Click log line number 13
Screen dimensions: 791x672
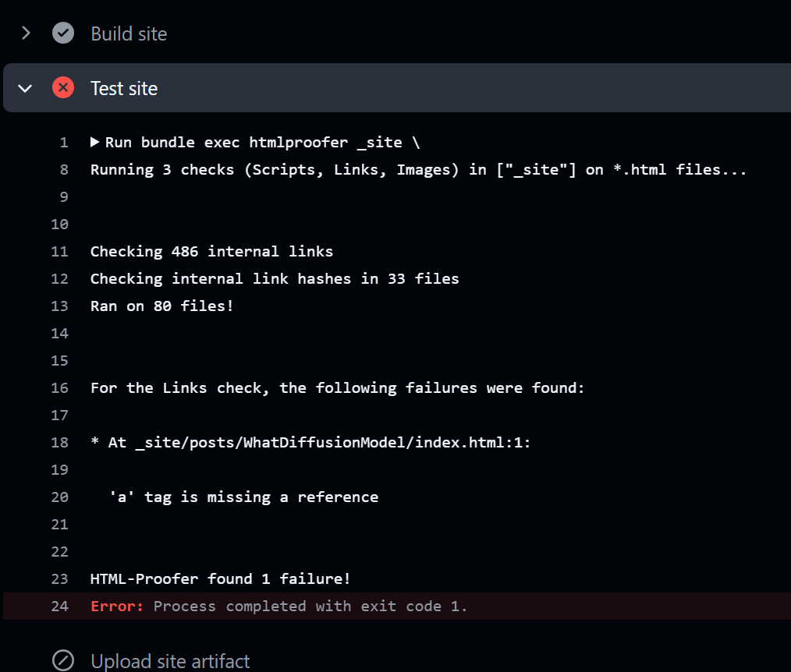(59, 306)
